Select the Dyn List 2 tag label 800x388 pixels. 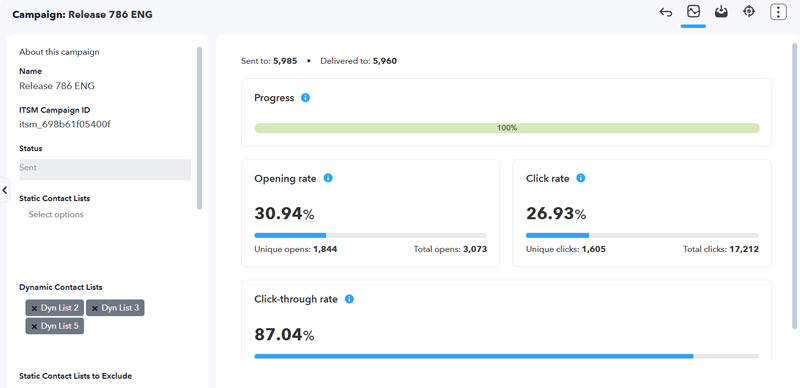click(x=60, y=308)
